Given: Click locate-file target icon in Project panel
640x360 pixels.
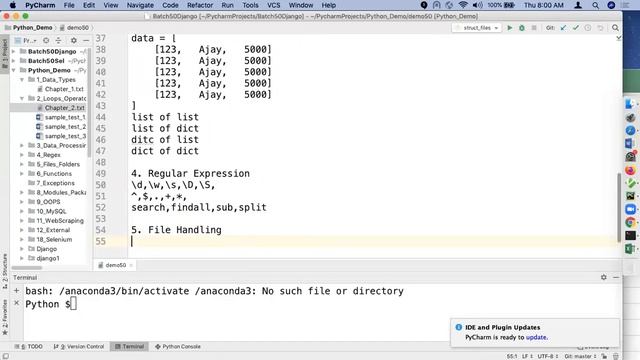Looking at the screenshot, I should 46,40.
